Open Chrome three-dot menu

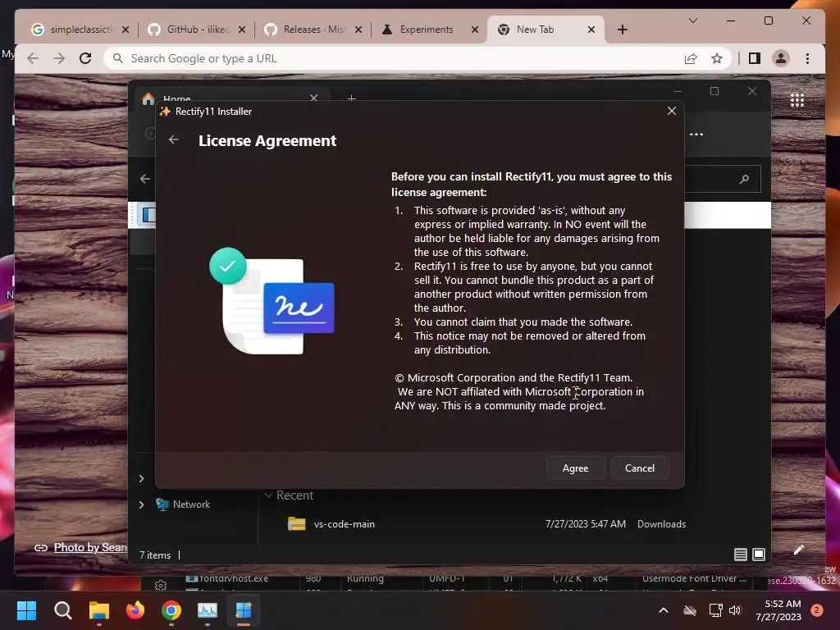[x=807, y=58]
